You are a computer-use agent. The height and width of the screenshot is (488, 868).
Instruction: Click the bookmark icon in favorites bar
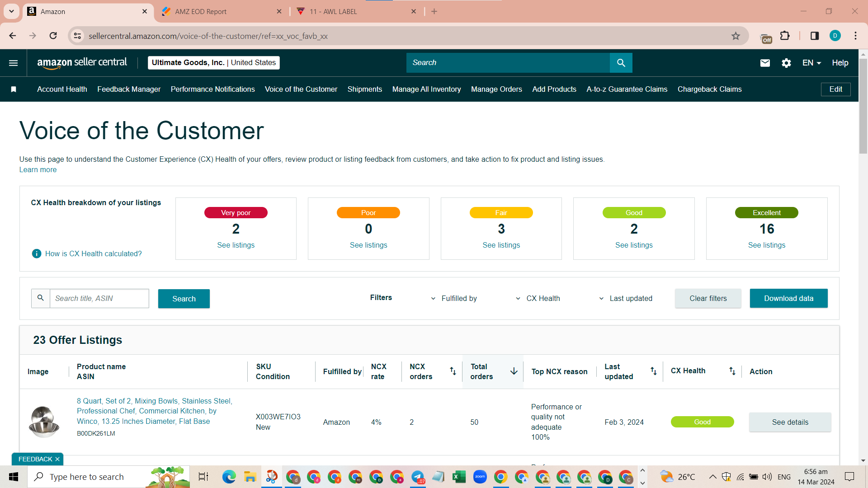click(14, 89)
